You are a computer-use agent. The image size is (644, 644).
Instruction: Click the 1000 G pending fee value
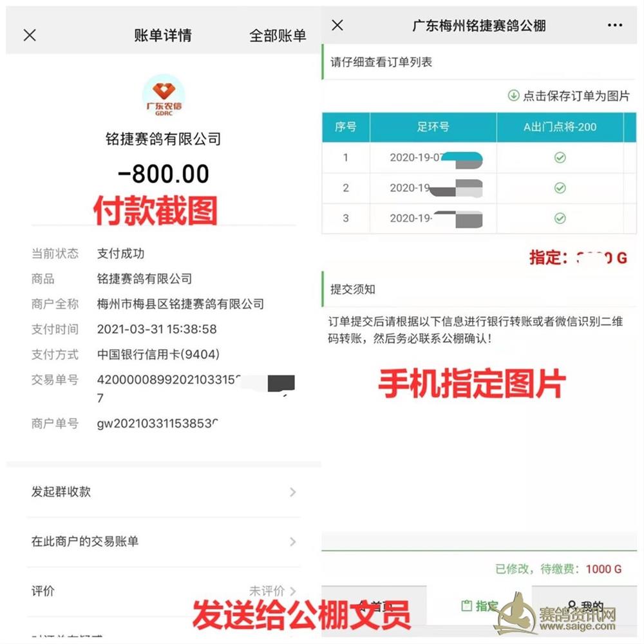click(x=603, y=569)
